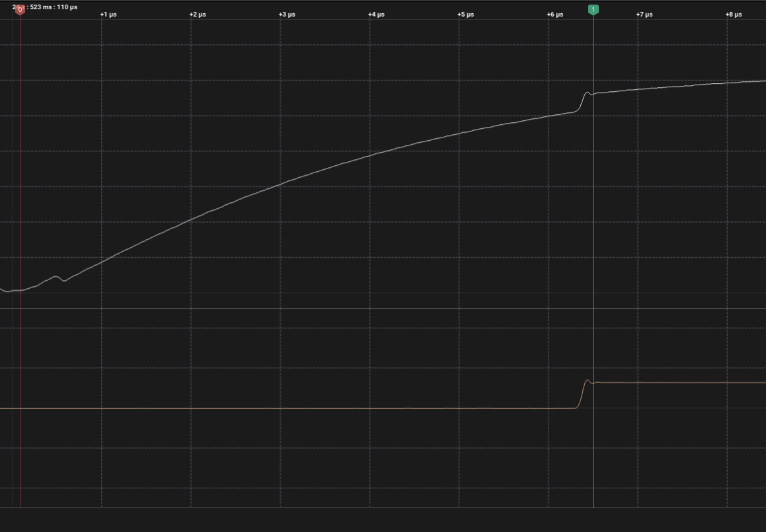Click the +6 µs time ruler label
The height and width of the screenshot is (532, 766).
pyautogui.click(x=555, y=15)
